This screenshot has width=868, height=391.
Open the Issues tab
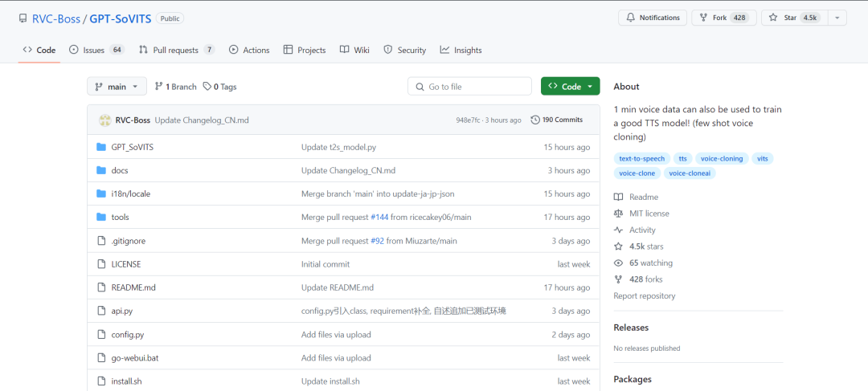pos(97,50)
